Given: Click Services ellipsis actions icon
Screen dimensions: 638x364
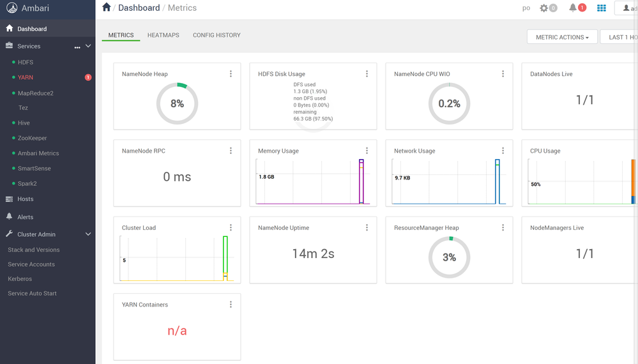Looking at the screenshot, I should click(77, 47).
